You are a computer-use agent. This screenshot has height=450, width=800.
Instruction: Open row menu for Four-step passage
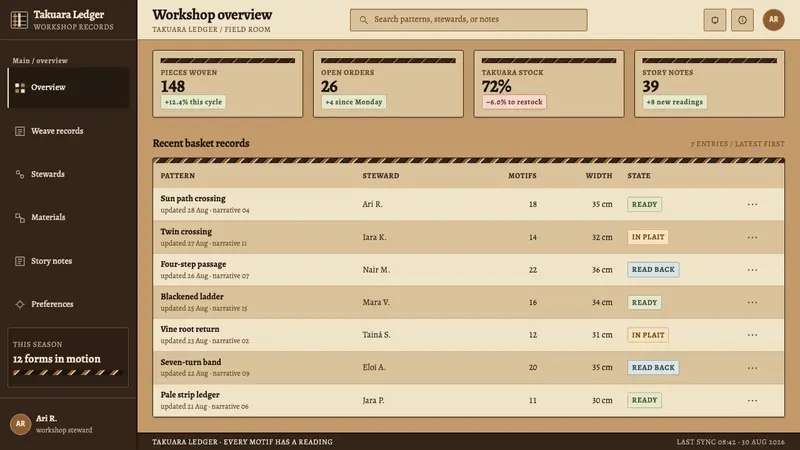[x=753, y=270]
